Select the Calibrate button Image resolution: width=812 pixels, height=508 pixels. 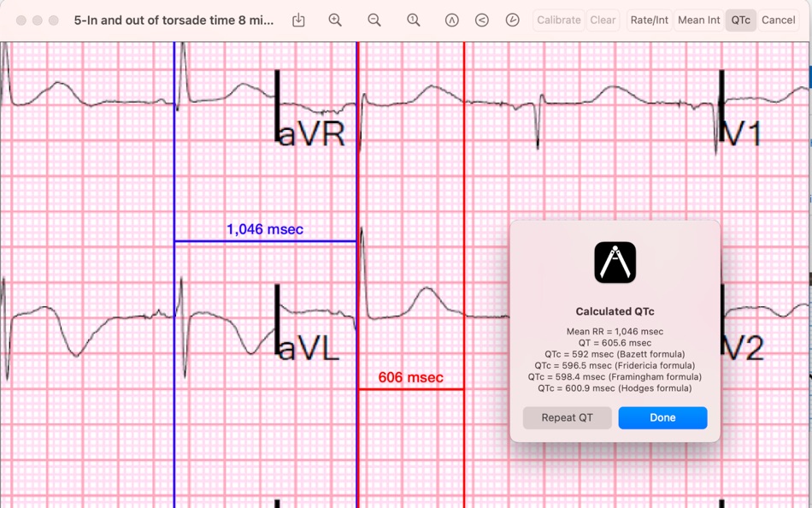tap(558, 19)
